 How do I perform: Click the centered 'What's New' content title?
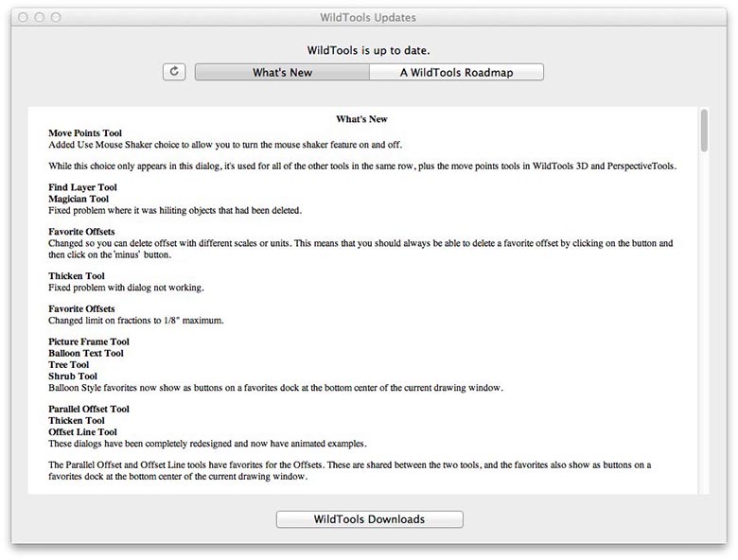click(361, 119)
